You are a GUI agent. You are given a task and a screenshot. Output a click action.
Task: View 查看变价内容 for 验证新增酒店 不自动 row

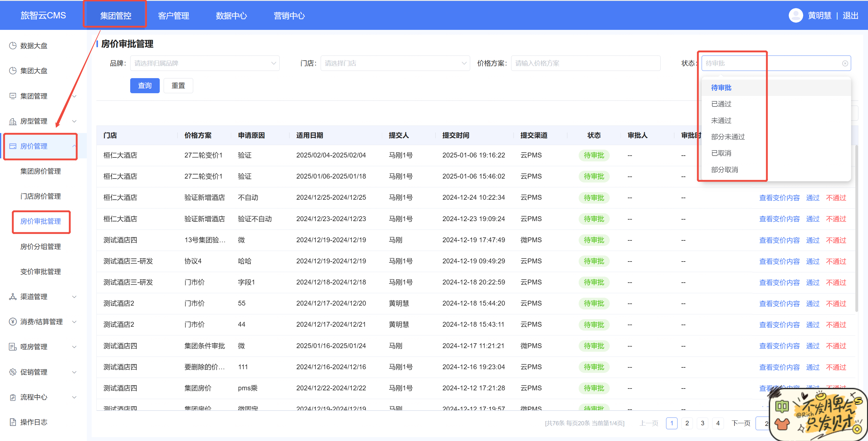pos(779,198)
